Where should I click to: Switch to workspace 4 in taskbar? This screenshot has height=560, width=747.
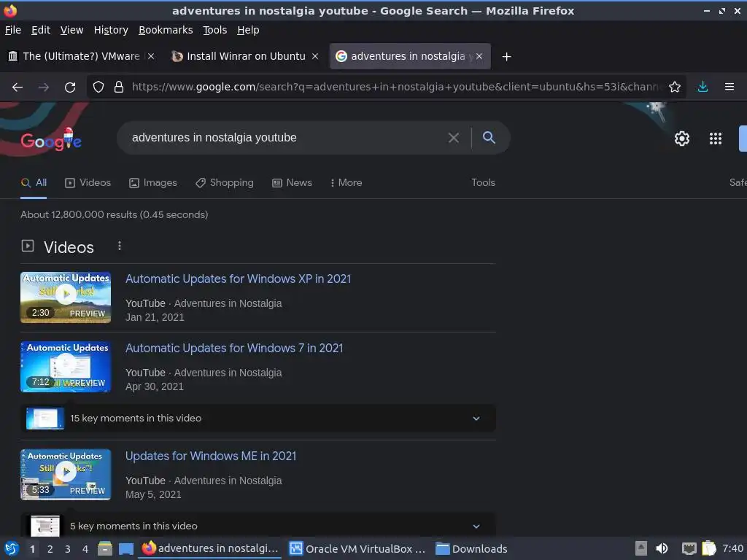(x=85, y=549)
